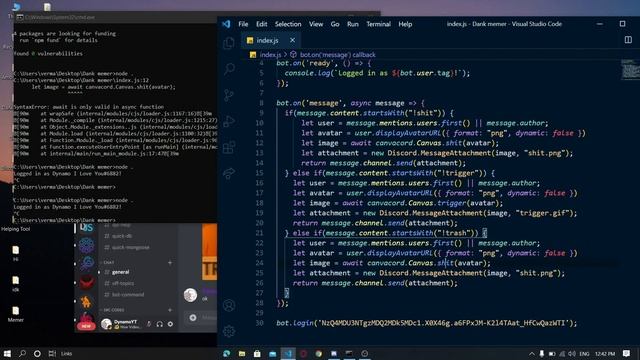The image size is (640, 360).
Task: Open Manage gear in VS Code activity bar
Action: point(229,331)
